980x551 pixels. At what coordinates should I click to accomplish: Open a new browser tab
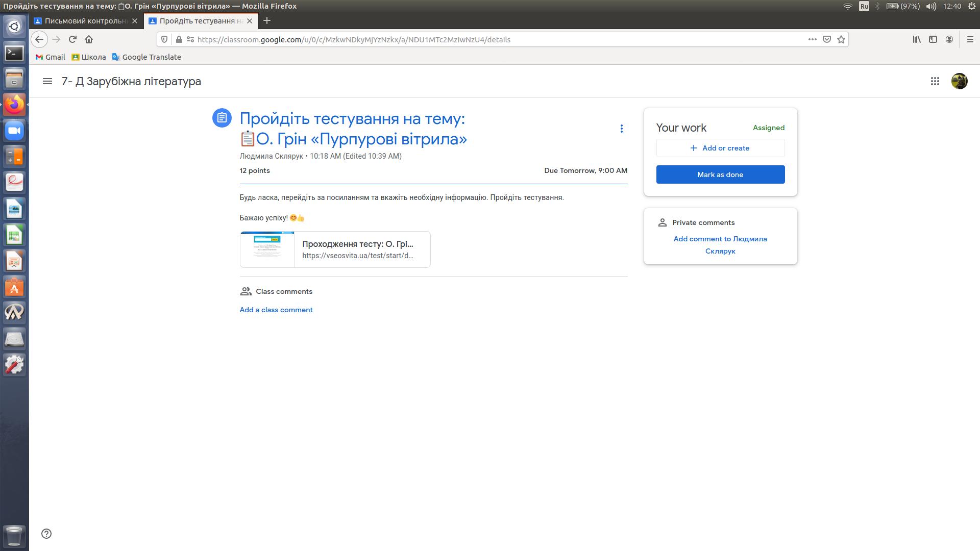click(x=267, y=21)
